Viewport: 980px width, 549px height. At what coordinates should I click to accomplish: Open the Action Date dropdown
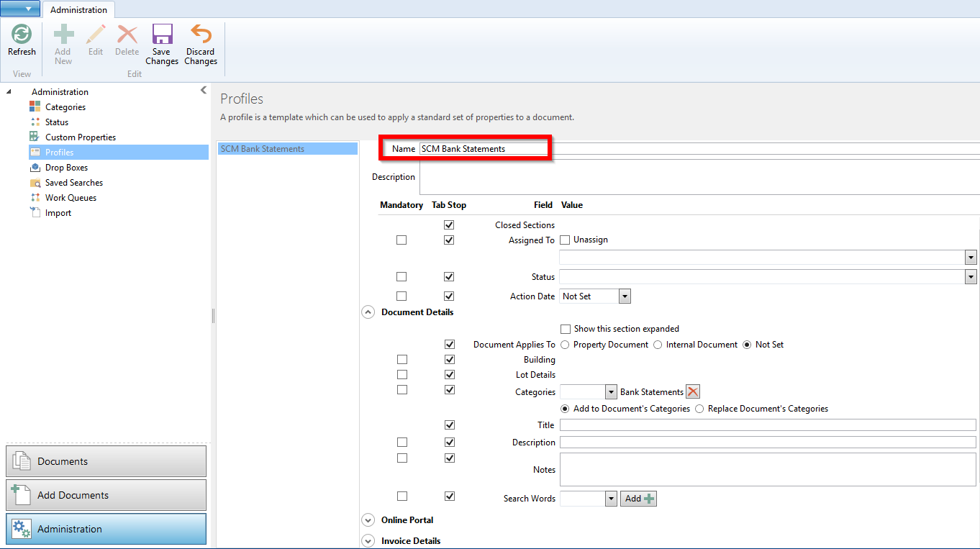[625, 296]
